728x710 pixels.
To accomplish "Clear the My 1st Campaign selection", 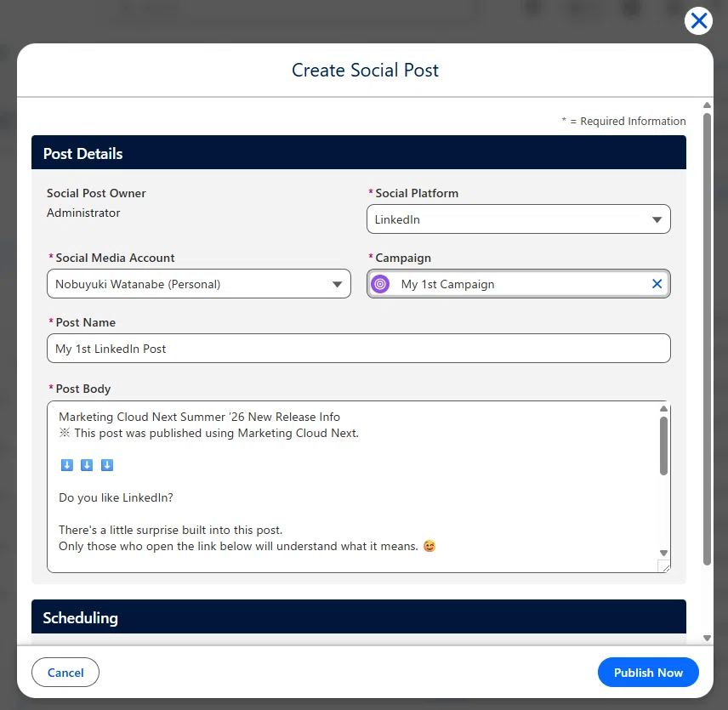I will [657, 283].
